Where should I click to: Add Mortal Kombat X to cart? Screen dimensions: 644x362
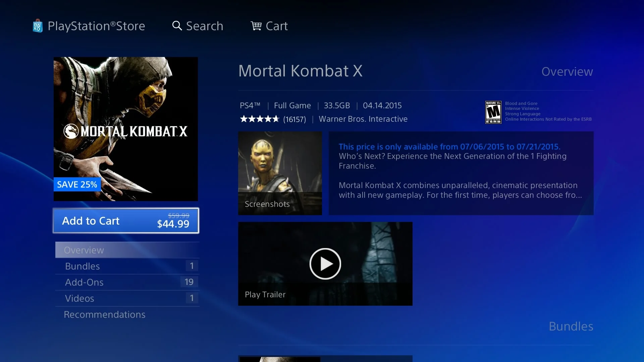(x=126, y=221)
